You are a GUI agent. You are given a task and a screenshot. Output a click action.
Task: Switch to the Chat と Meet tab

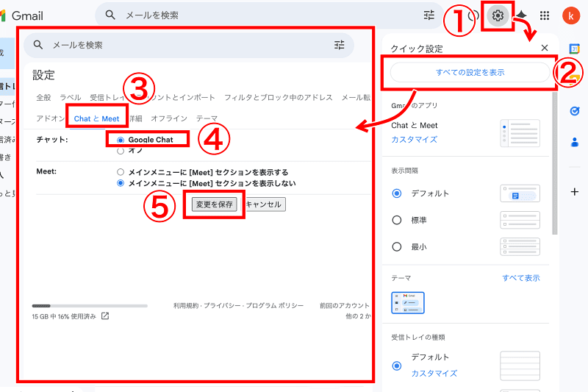pyautogui.click(x=96, y=118)
